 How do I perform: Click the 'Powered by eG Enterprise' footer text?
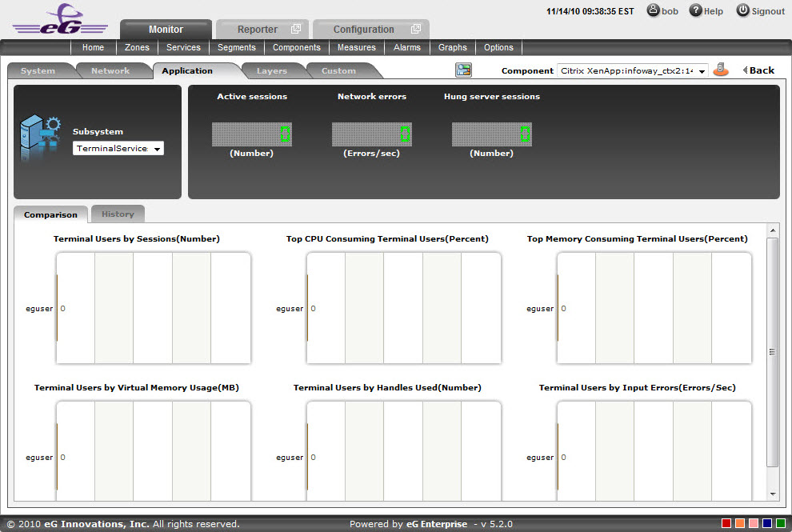point(408,524)
